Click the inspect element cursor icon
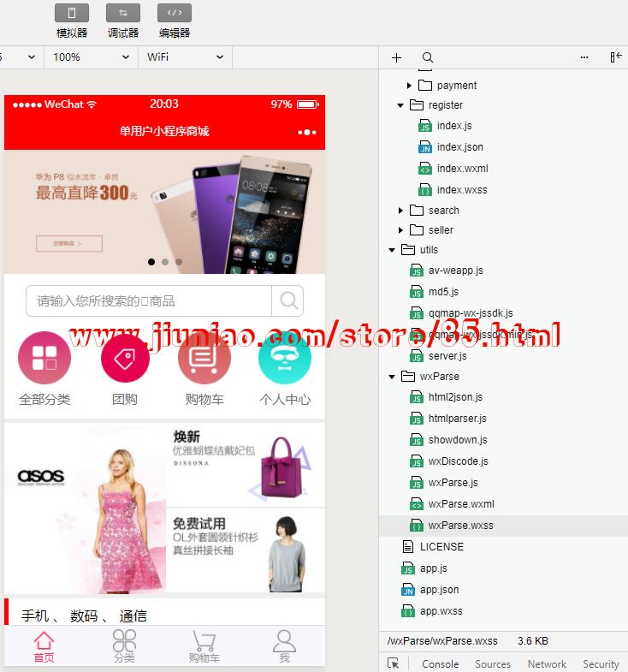The height and width of the screenshot is (672, 628). (393, 663)
